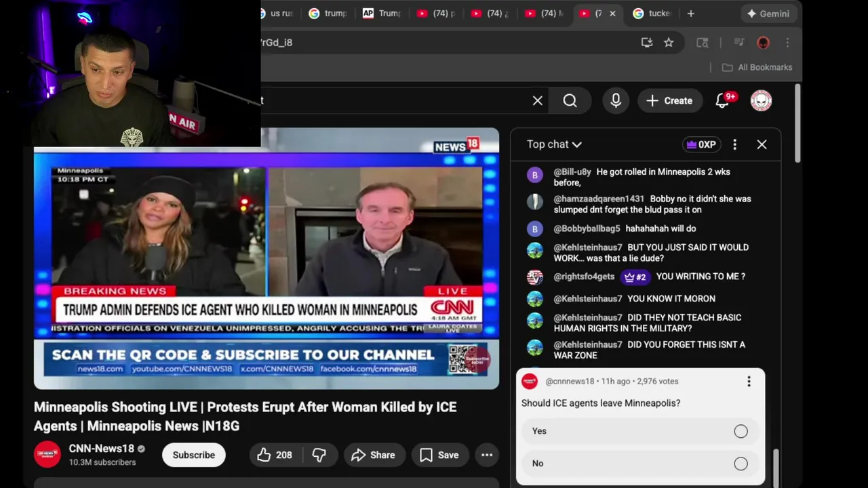Screen dimensions: 868x488
Task: Click the YouTube search magnifier button
Action: (x=570, y=101)
